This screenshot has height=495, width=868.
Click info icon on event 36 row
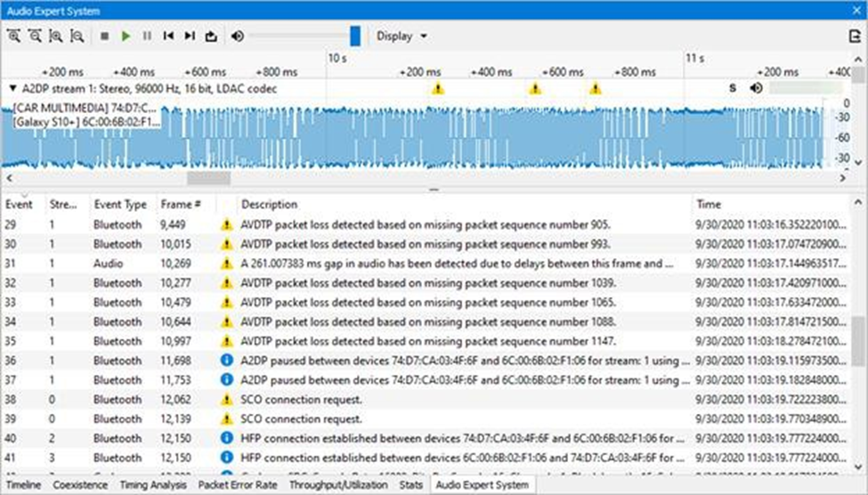[x=226, y=361]
